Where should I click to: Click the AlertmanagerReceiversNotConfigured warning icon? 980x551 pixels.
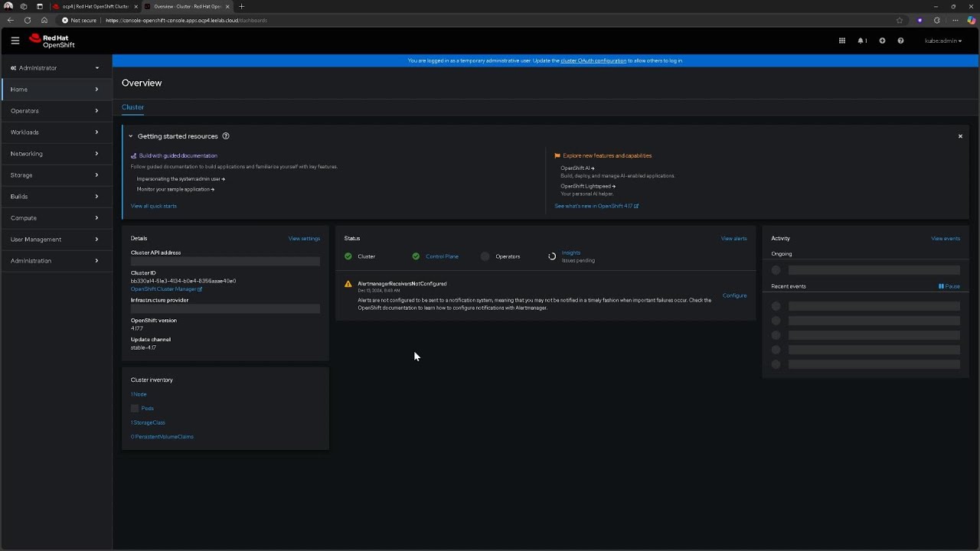[348, 284]
